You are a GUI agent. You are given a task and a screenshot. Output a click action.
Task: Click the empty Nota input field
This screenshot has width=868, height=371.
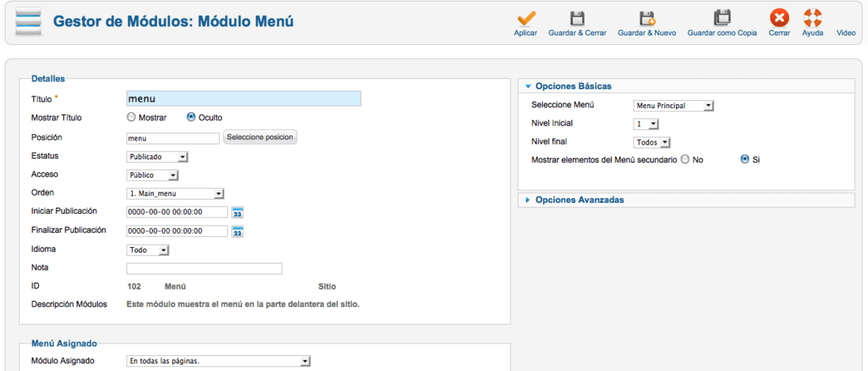[x=204, y=268]
